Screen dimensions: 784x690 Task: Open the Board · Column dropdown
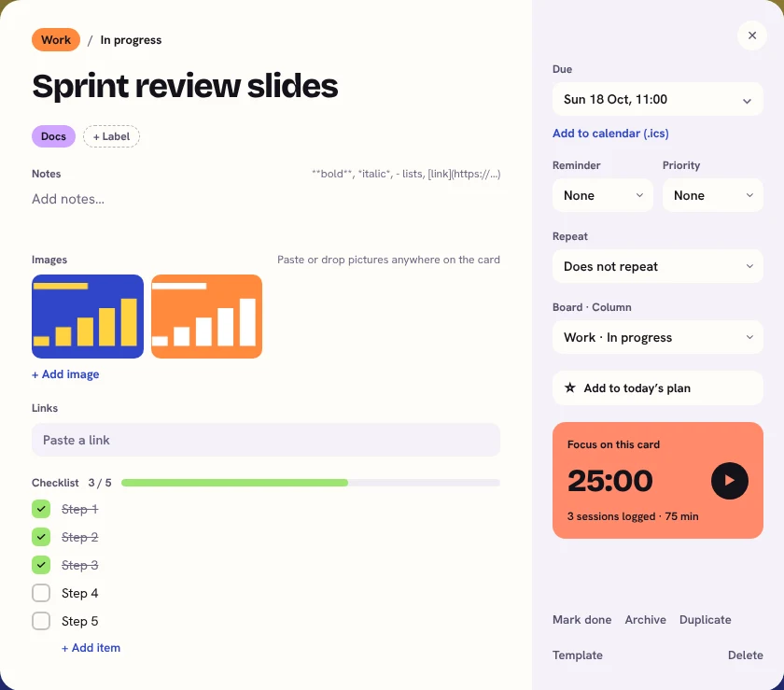657,337
